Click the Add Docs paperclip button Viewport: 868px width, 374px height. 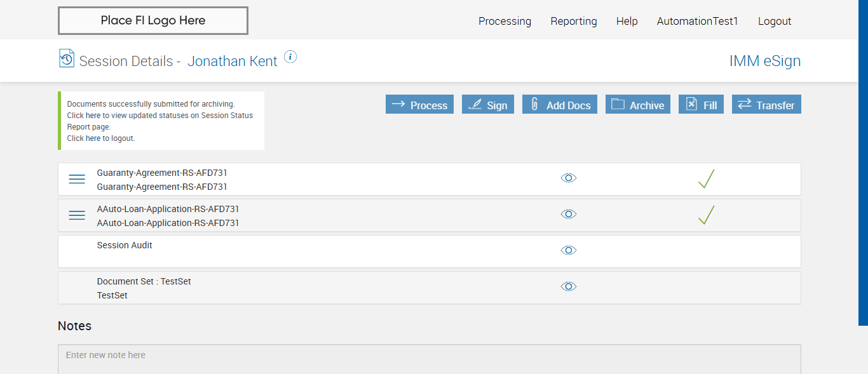[560, 105]
